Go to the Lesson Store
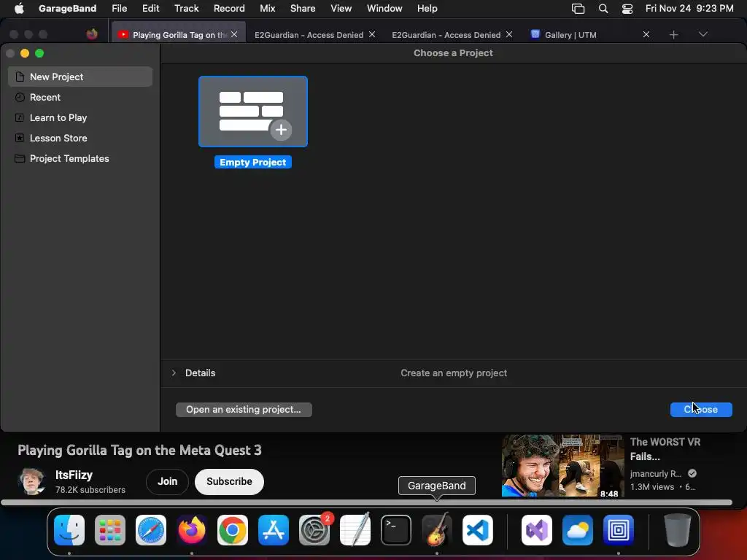Screen dimensions: 747x560 (x=80, y=138)
